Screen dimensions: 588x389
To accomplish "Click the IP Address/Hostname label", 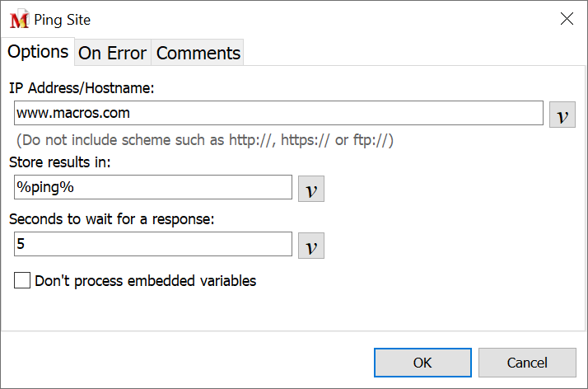I will 82,87.
